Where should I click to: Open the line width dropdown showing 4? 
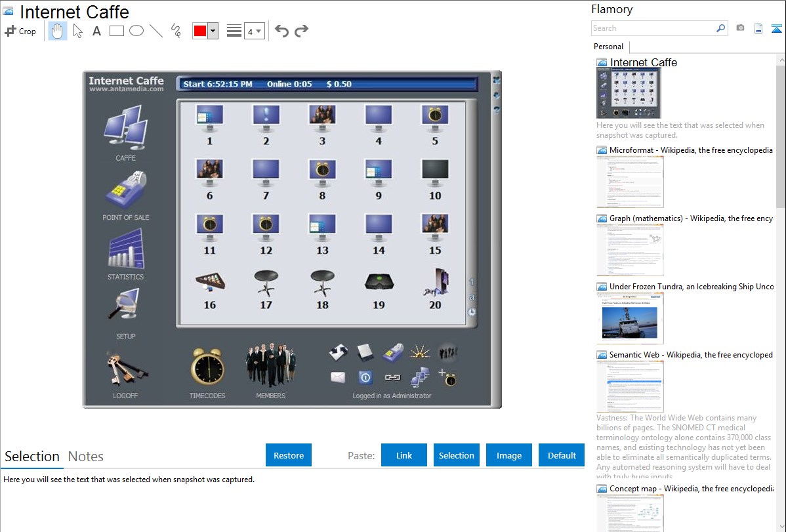pos(254,31)
